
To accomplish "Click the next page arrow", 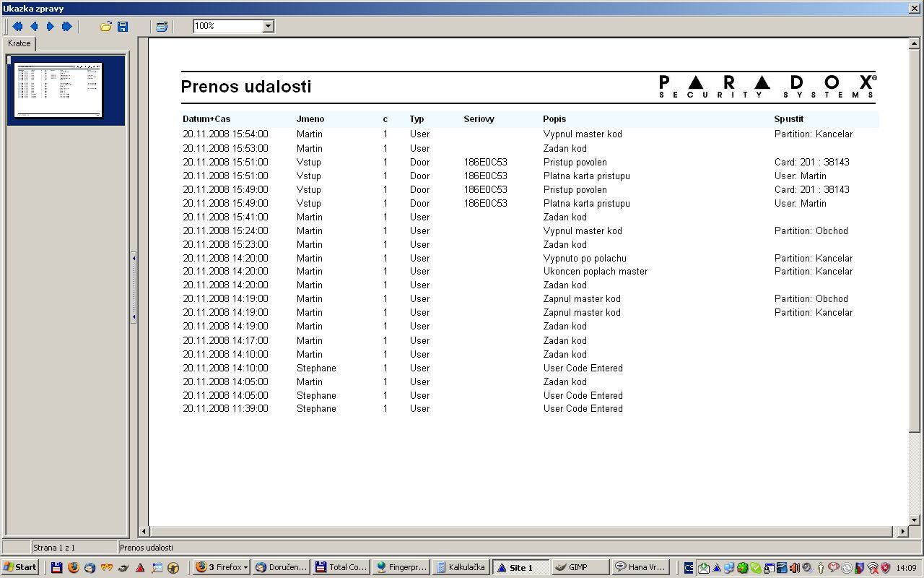I will point(50,27).
